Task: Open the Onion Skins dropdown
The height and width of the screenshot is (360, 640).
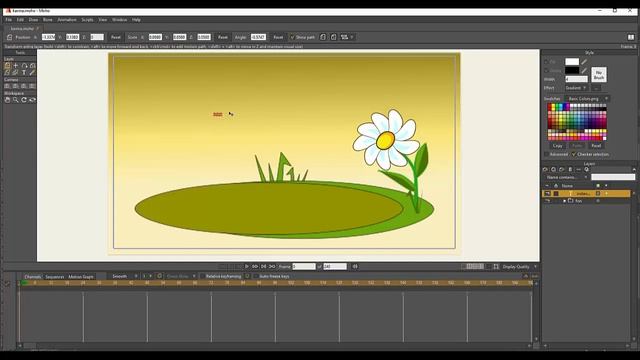Action: 181,276
